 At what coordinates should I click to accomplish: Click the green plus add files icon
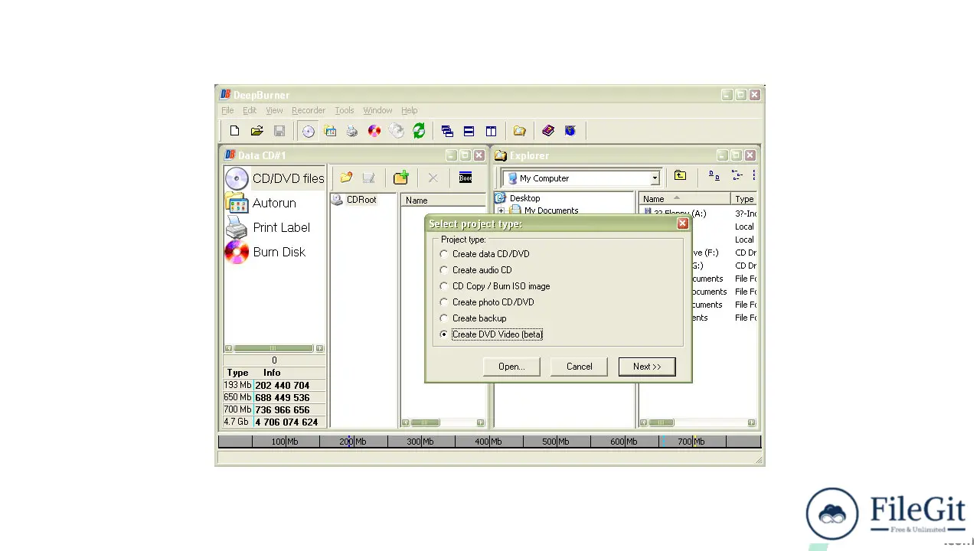[x=401, y=178]
